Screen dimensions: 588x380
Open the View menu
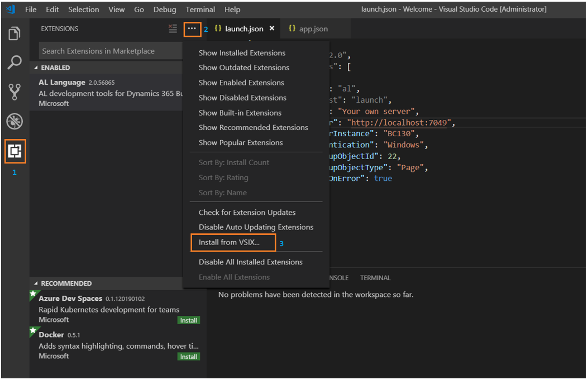coord(117,9)
